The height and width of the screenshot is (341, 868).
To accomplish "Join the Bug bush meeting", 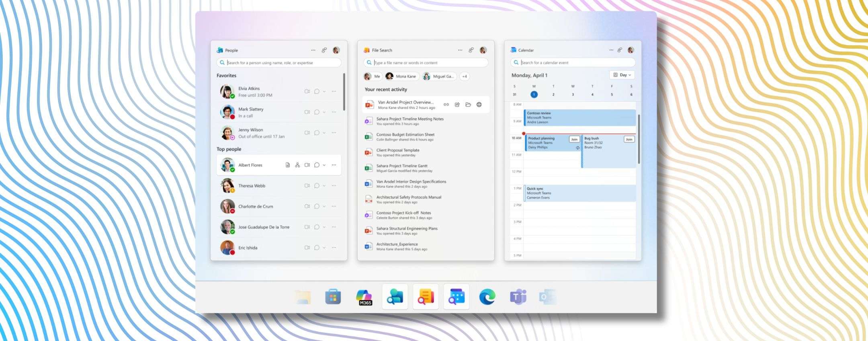I will [x=629, y=140].
